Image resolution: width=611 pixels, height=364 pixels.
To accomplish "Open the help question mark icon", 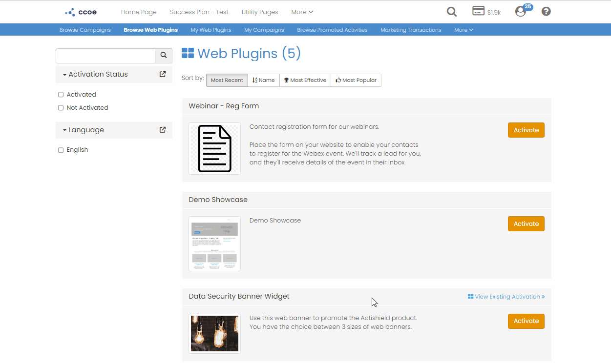I will click(546, 11).
